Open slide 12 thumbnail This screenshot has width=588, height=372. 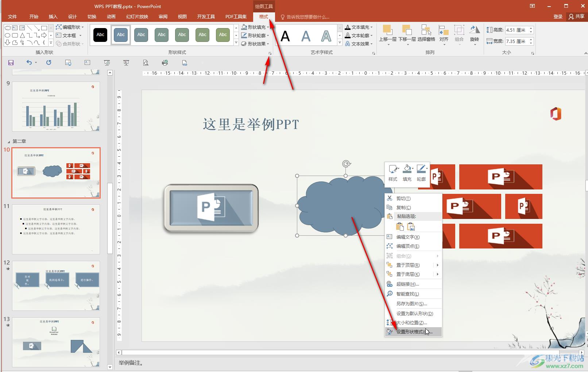pyautogui.click(x=56, y=285)
